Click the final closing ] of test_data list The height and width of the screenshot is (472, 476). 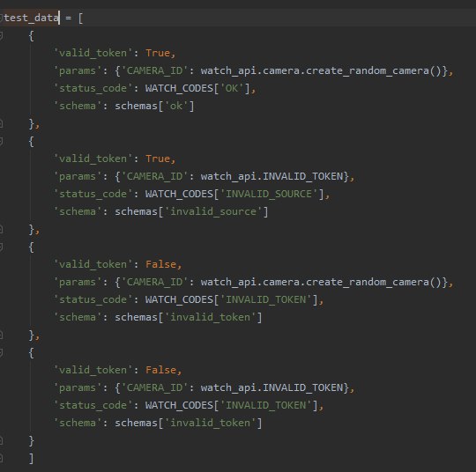point(31,458)
